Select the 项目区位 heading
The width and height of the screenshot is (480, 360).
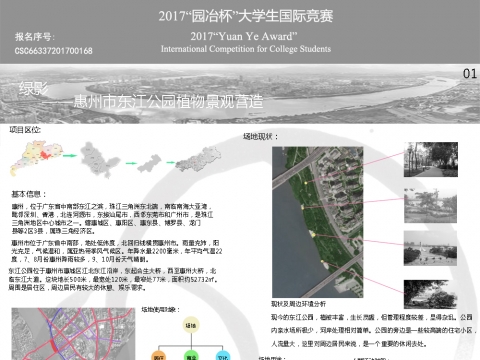click(25, 130)
